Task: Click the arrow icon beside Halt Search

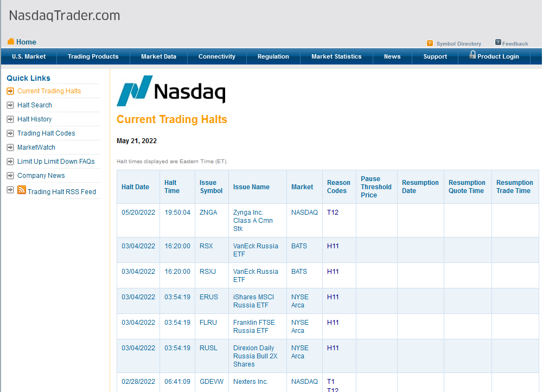Action: point(10,105)
